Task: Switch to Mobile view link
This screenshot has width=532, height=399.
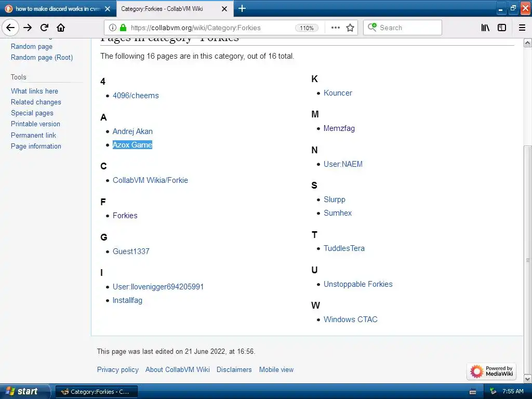Action: tap(276, 370)
